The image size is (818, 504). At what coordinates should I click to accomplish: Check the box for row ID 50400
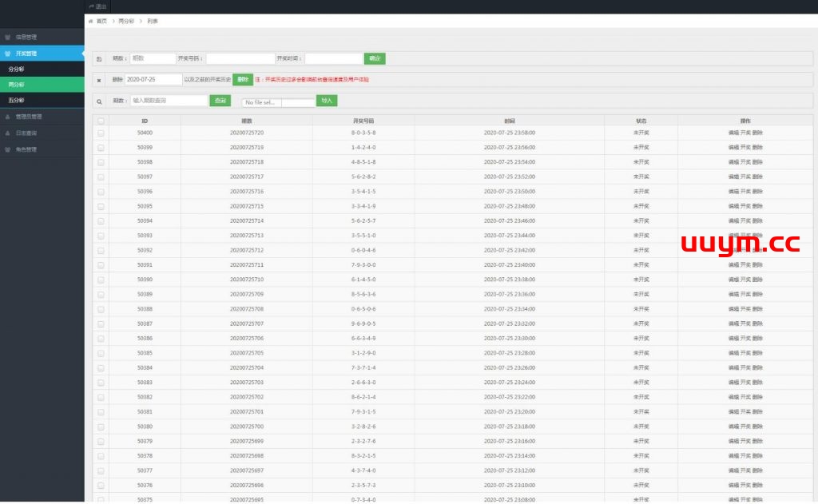click(x=101, y=133)
